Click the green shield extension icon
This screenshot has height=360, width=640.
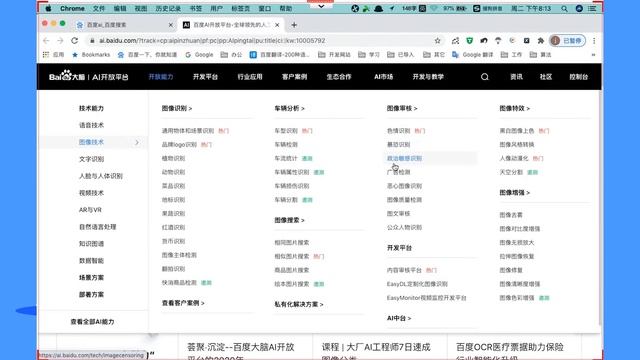coord(470,41)
